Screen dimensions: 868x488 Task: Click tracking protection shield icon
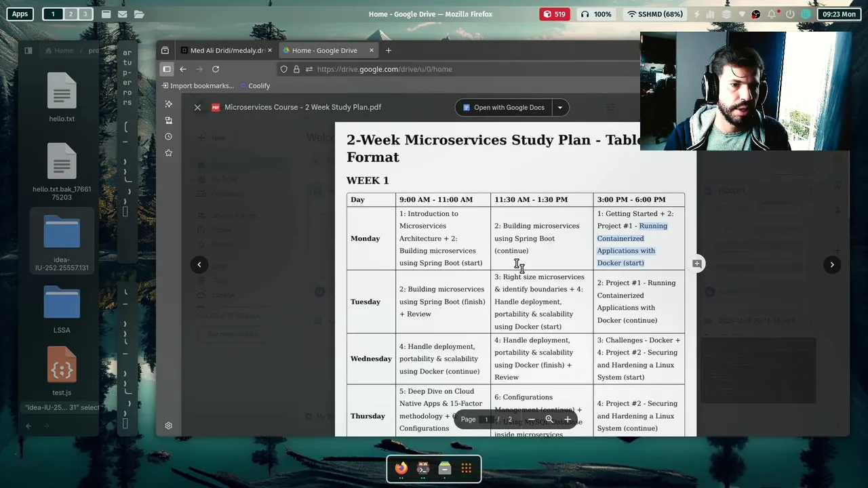pyautogui.click(x=284, y=69)
